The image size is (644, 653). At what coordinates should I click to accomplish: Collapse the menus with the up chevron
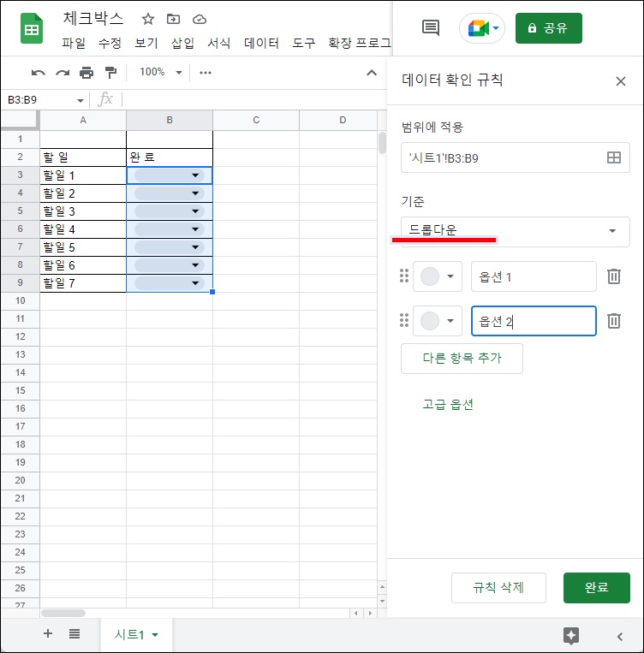[x=372, y=73]
